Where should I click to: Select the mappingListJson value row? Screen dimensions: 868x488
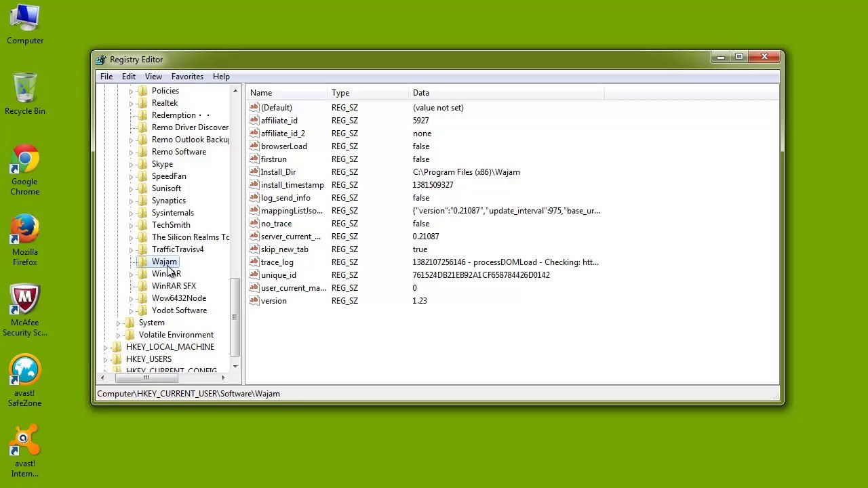[x=425, y=211]
